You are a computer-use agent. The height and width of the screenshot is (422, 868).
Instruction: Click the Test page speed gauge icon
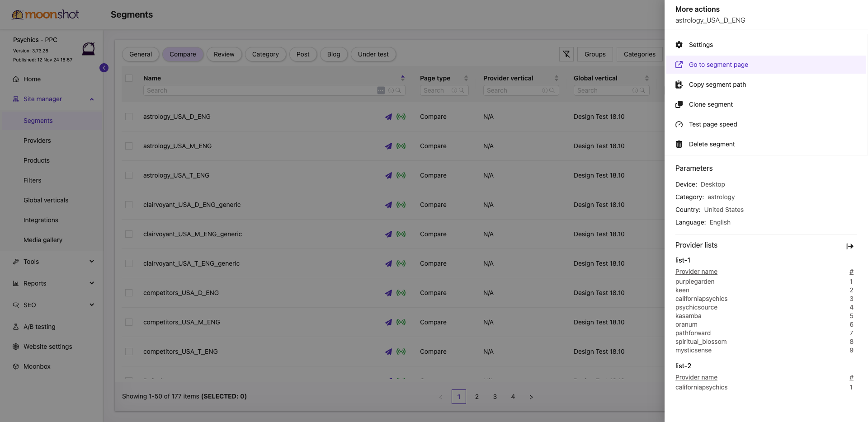click(679, 124)
